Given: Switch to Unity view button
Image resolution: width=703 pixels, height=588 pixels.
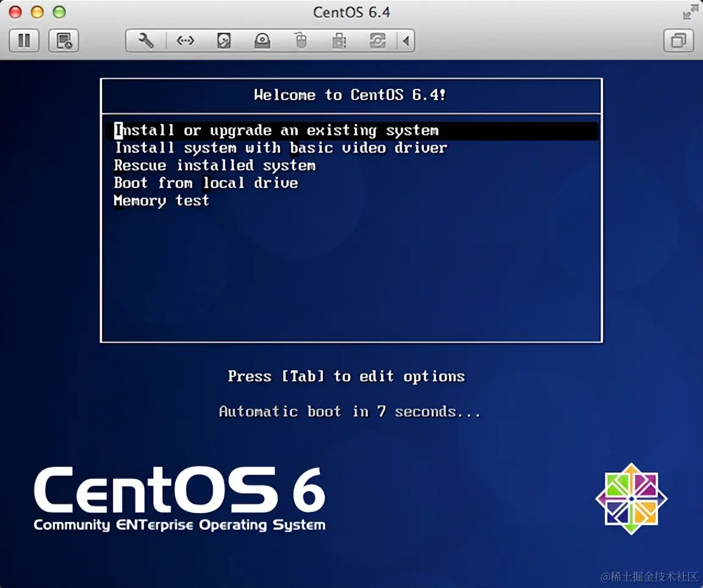Looking at the screenshot, I should point(679,41).
